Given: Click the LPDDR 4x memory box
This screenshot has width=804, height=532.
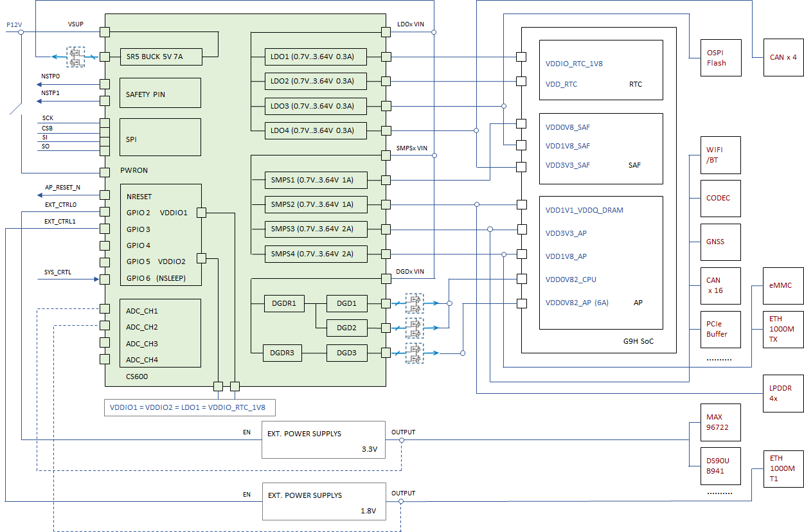Looking at the screenshot, I should coord(783,393).
